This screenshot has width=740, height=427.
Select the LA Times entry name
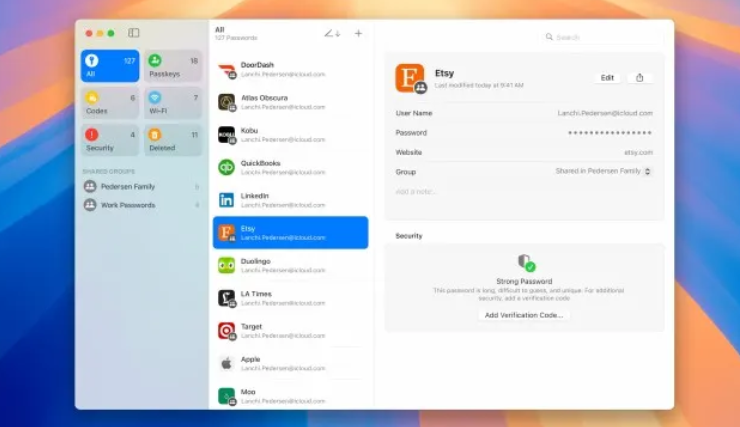[256, 293]
